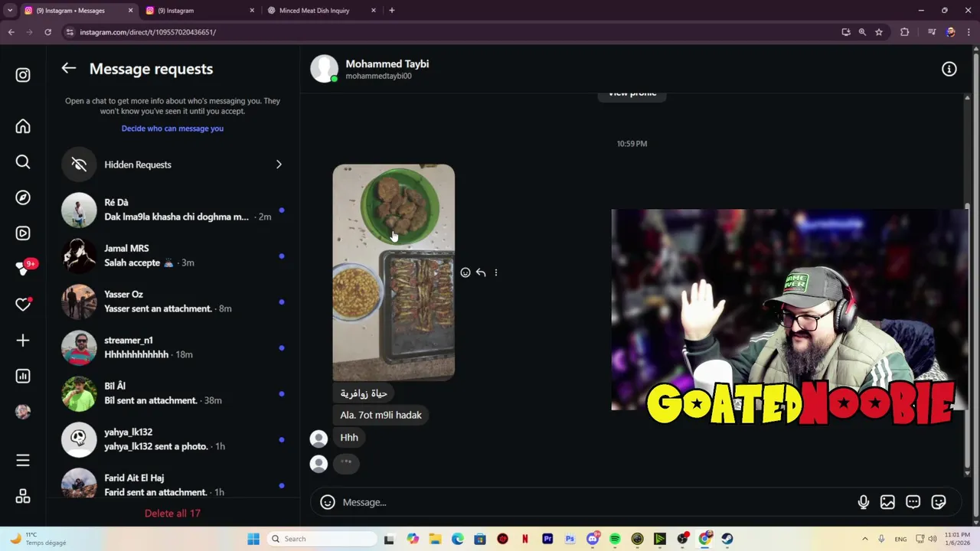This screenshot has height=551, width=980.
Task: Click the Create plus icon
Action: [x=23, y=341]
